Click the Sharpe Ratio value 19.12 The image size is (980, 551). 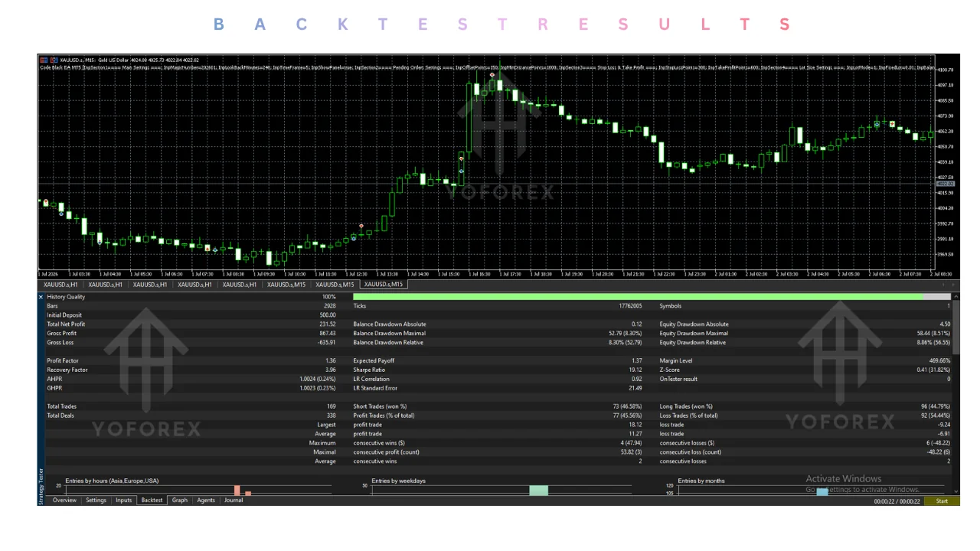(634, 370)
